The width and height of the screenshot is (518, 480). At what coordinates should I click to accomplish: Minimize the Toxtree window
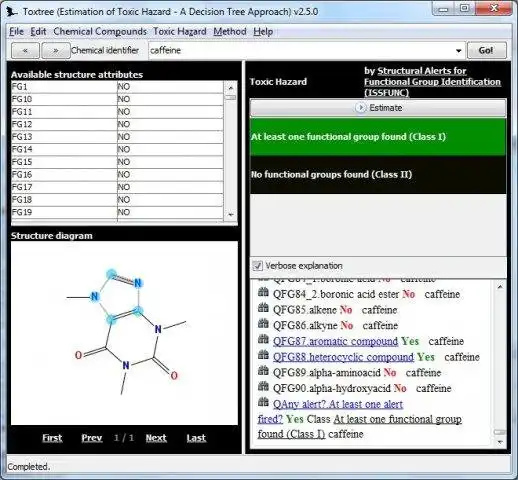pyautogui.click(x=444, y=8)
